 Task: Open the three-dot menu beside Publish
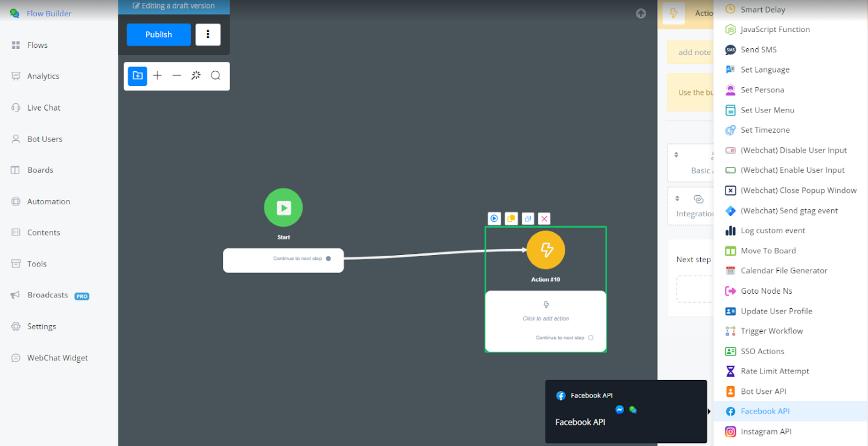[x=208, y=34]
